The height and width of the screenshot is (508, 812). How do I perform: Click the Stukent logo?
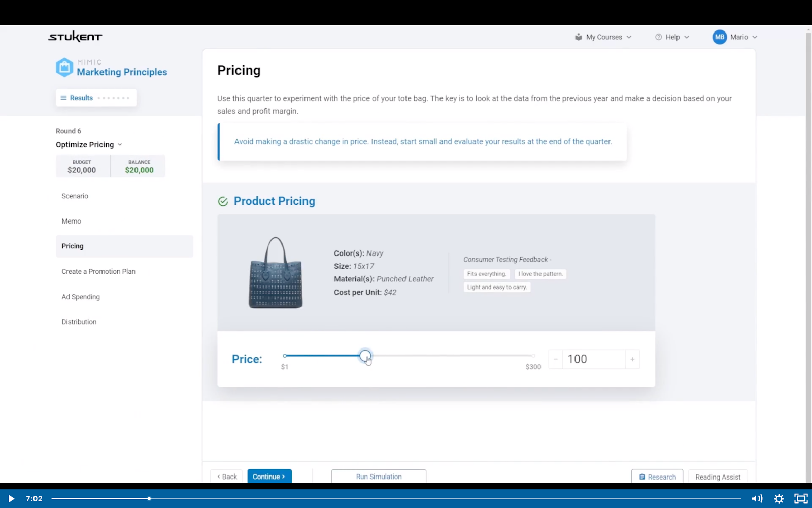(75, 37)
